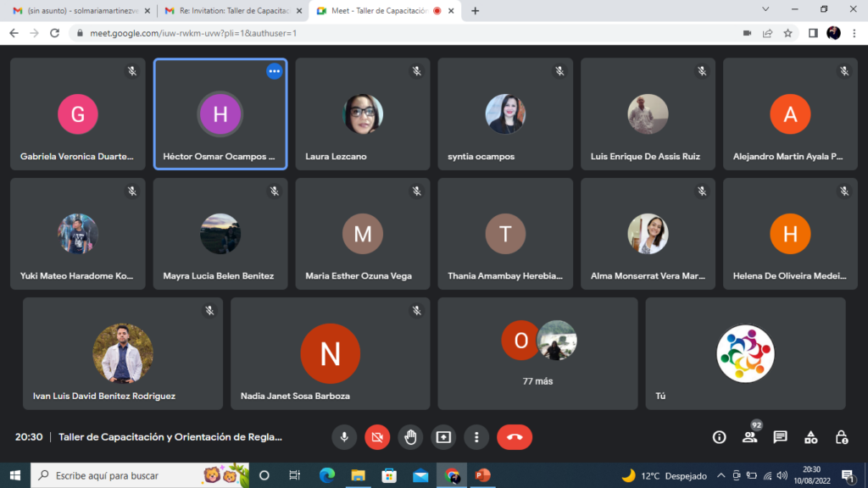
Task: Open the more options menu in call controls
Action: (x=476, y=437)
